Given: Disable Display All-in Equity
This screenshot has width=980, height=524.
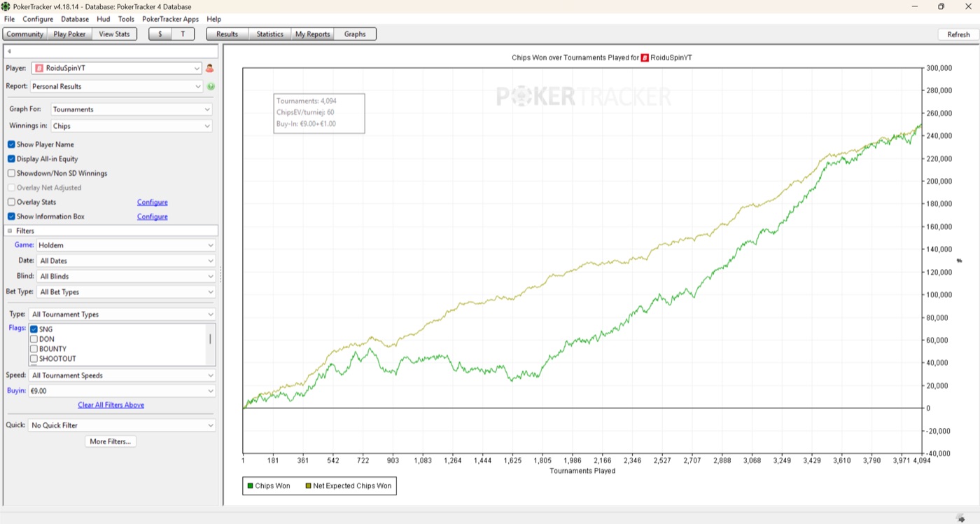Looking at the screenshot, I should click(11, 159).
